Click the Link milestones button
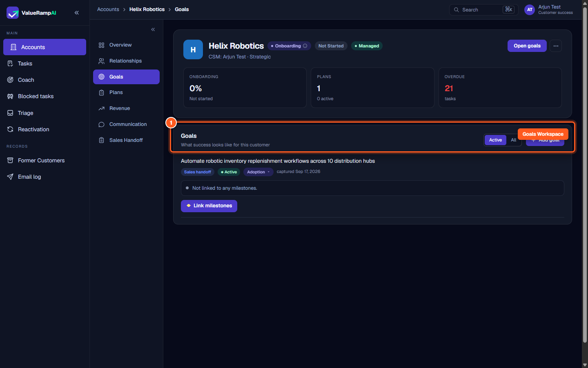 click(209, 206)
